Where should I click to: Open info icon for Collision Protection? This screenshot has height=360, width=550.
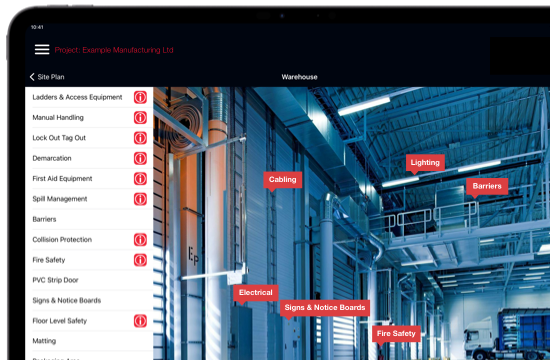click(x=140, y=240)
